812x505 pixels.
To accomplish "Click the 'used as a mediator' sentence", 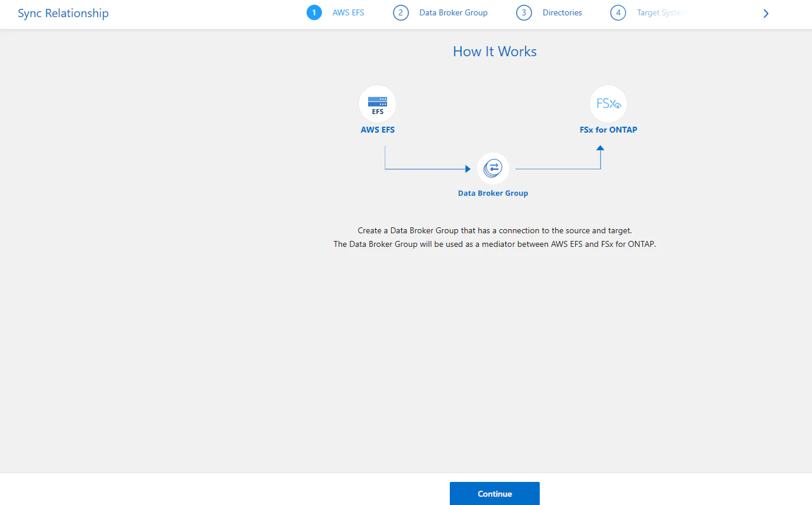I will click(495, 244).
